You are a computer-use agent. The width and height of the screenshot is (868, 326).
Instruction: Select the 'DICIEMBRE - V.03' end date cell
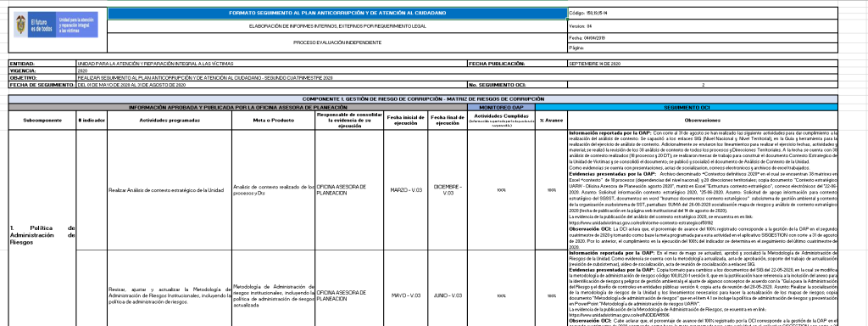448,190
